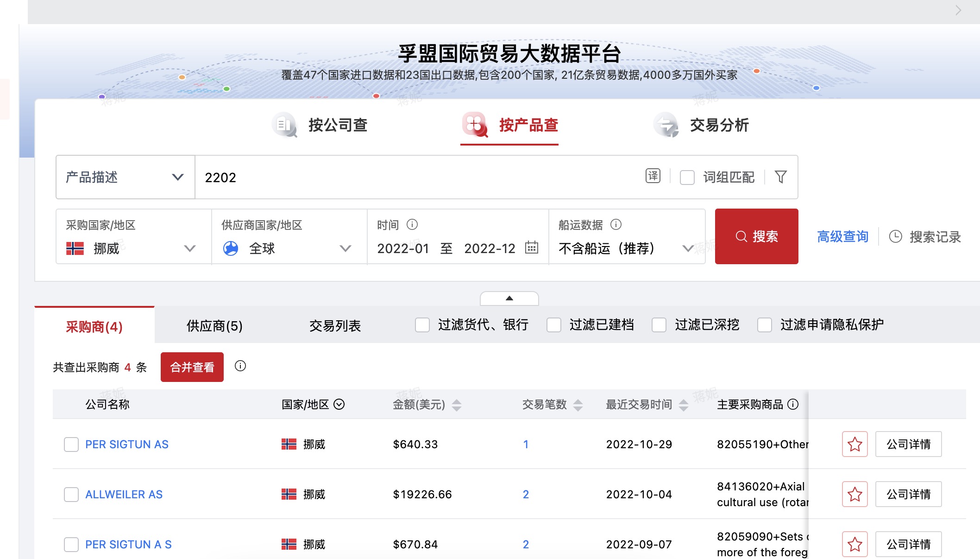The height and width of the screenshot is (559, 980).
Task: Click the translate icon in the search box
Action: (x=653, y=177)
